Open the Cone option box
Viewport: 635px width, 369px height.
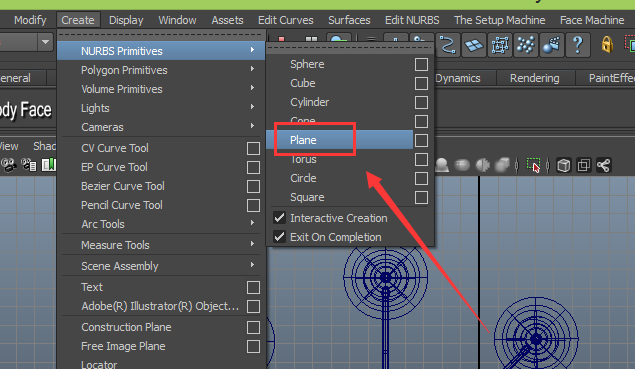[x=421, y=122]
